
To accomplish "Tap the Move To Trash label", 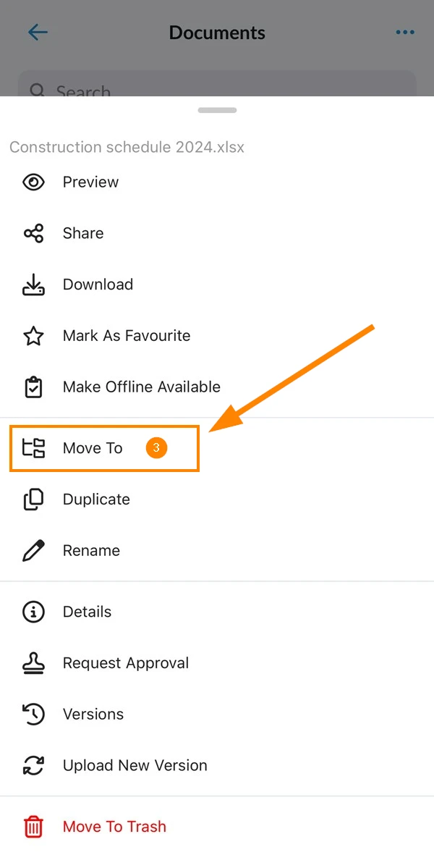I will pyautogui.click(x=114, y=827).
